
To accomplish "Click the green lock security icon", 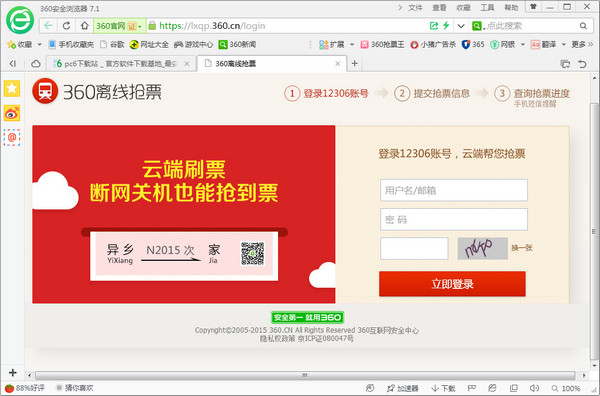I will point(152,26).
